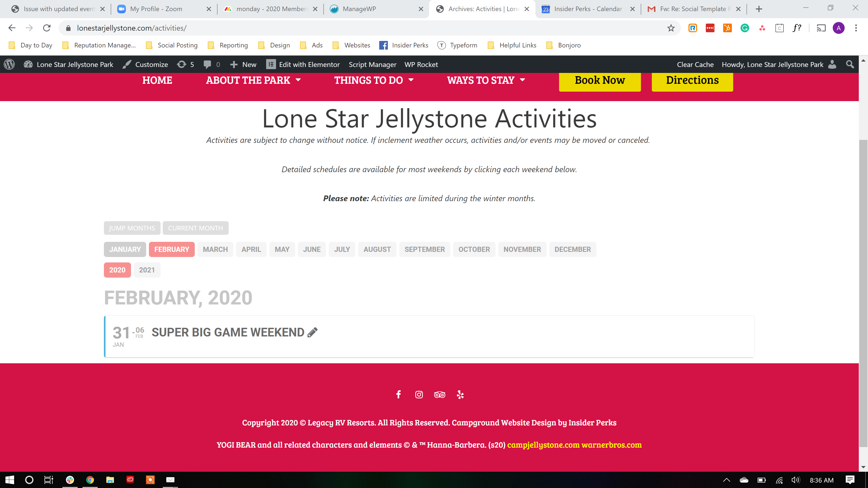Viewport: 868px width, 488px height.
Task: Expand the About The Park menu
Action: 253,80
